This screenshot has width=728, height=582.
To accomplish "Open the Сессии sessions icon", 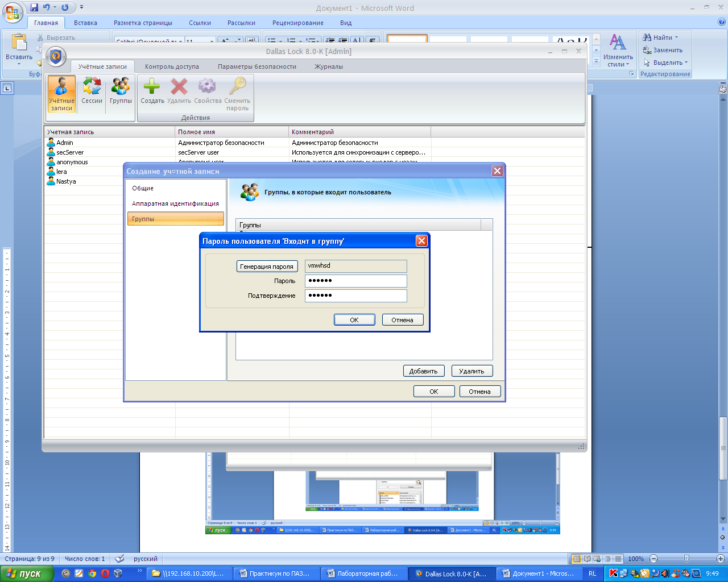I will [x=92, y=91].
